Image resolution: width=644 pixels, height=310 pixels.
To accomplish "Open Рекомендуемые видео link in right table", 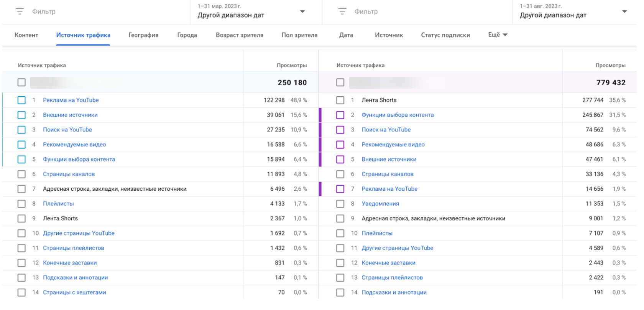I will pos(393,145).
